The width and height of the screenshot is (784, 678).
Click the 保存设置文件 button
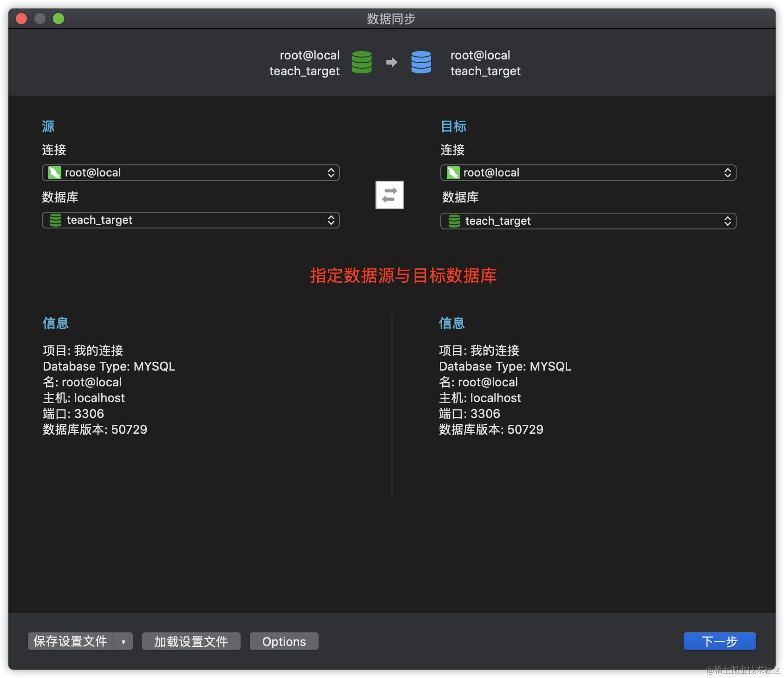pyautogui.click(x=71, y=641)
